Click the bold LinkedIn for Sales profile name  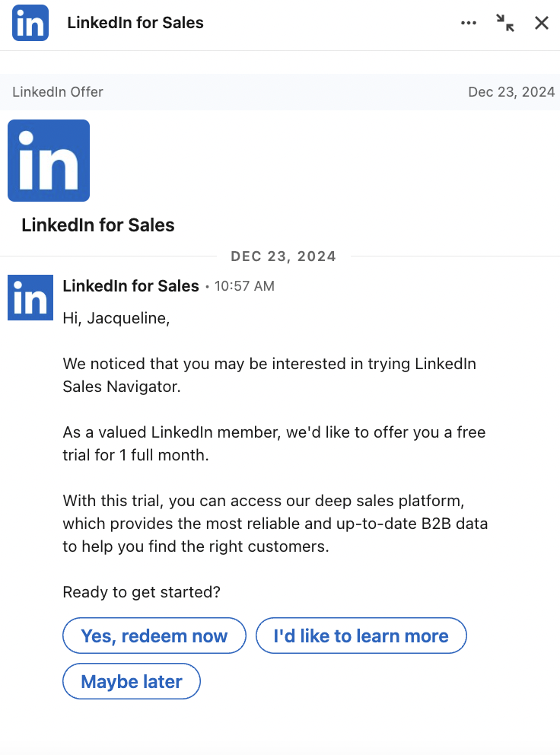[98, 225]
